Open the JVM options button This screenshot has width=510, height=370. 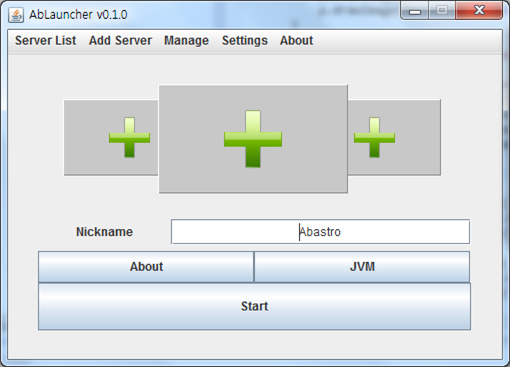[x=362, y=267]
